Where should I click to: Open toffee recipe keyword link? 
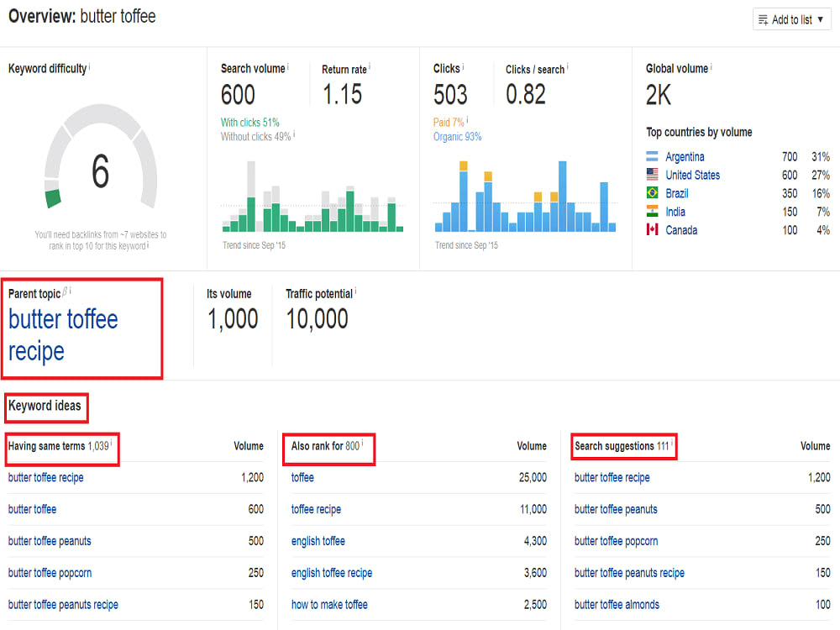[316, 509]
